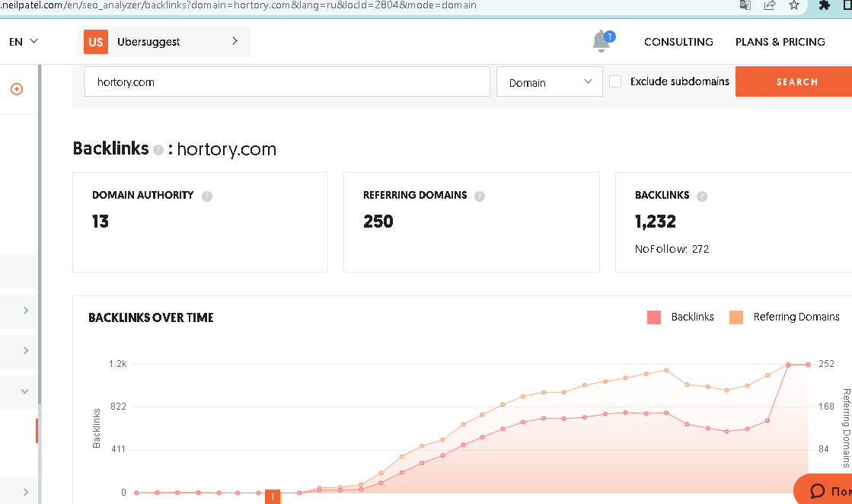Screen dimensions: 852x504
Task: Click the 822 y-axis label
Action: 119,407
